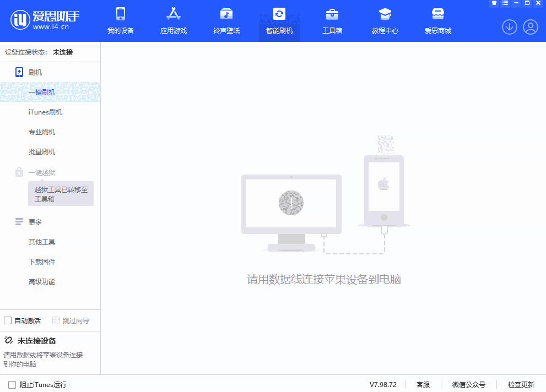Image resolution: width=546 pixels, height=392 pixels.
Task: Open the 应用游戏 apps and games section
Action: coord(173,21)
